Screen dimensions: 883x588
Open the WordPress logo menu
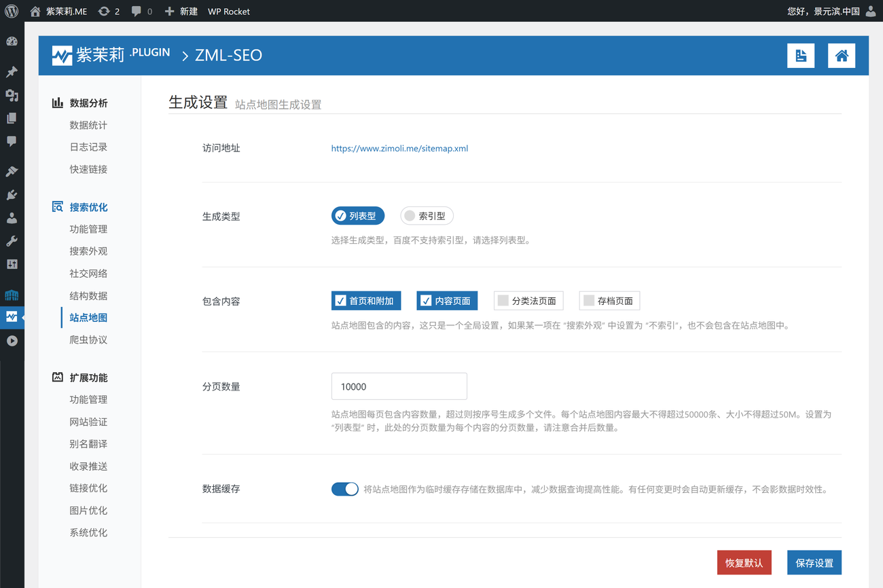point(12,11)
